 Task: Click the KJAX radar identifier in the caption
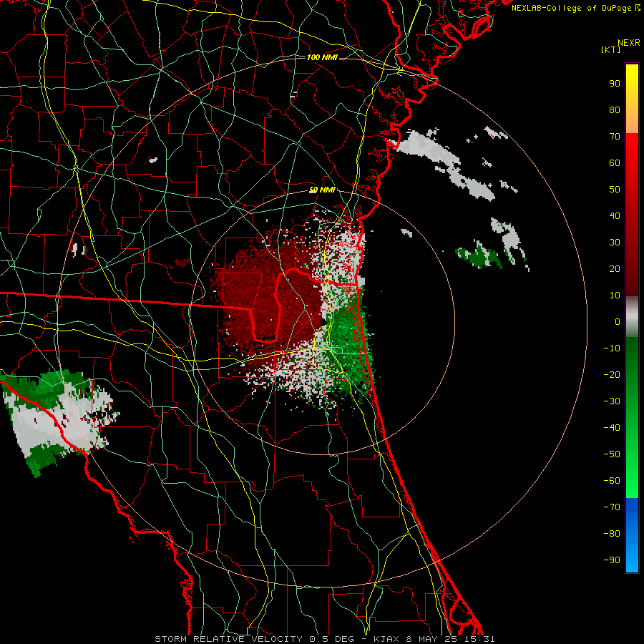388,639
